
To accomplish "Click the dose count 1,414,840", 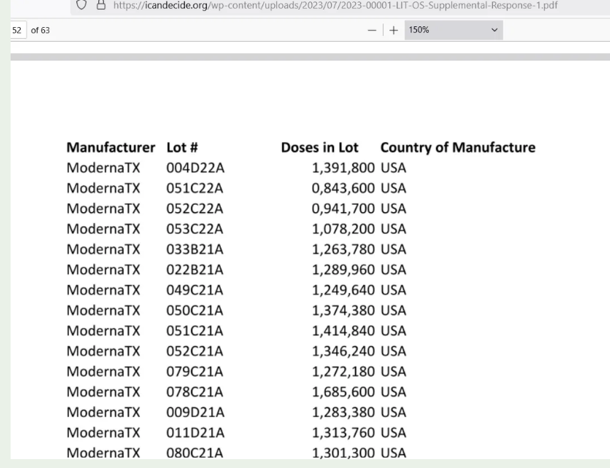I will (x=343, y=331).
